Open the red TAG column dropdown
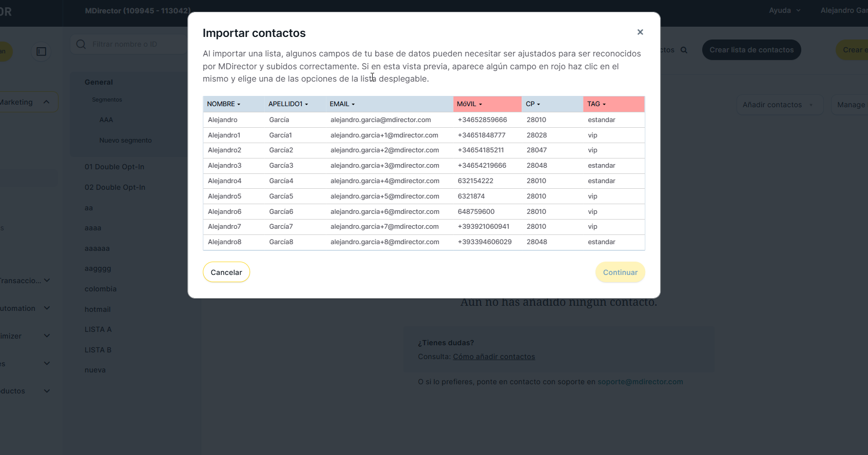This screenshot has width=868, height=455. point(596,104)
